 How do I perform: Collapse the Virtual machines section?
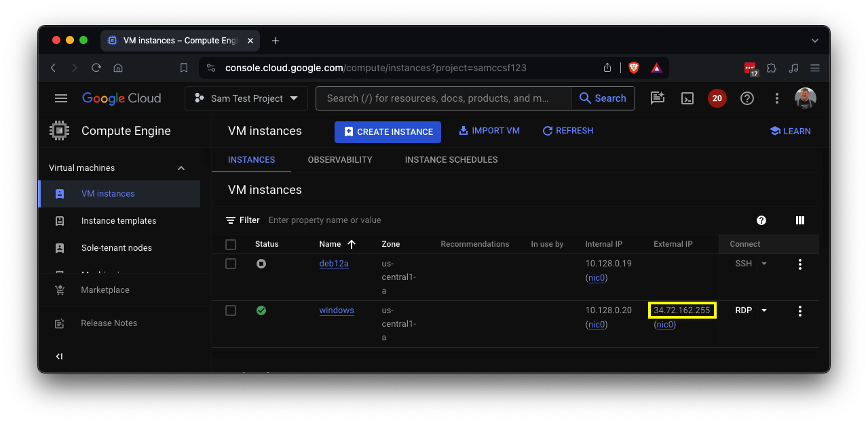181,168
